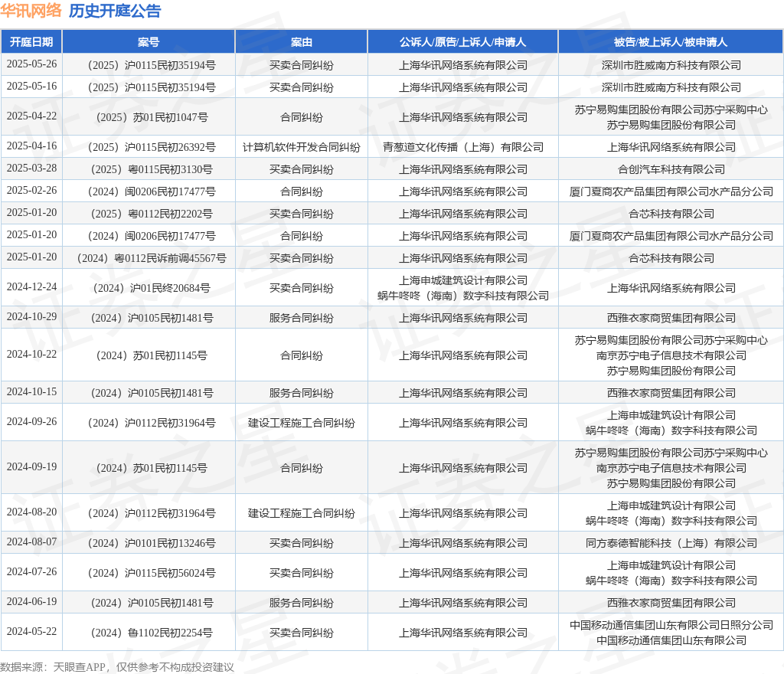This screenshot has width=784, height=674.
Task: Click case number （2024）粤0112民诉前调45567号
Action: (x=149, y=259)
